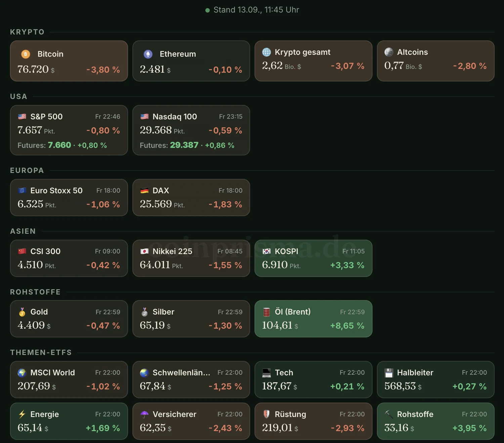Click the globe icon beside Krypto gesamt
504x443 pixels.
pos(266,52)
